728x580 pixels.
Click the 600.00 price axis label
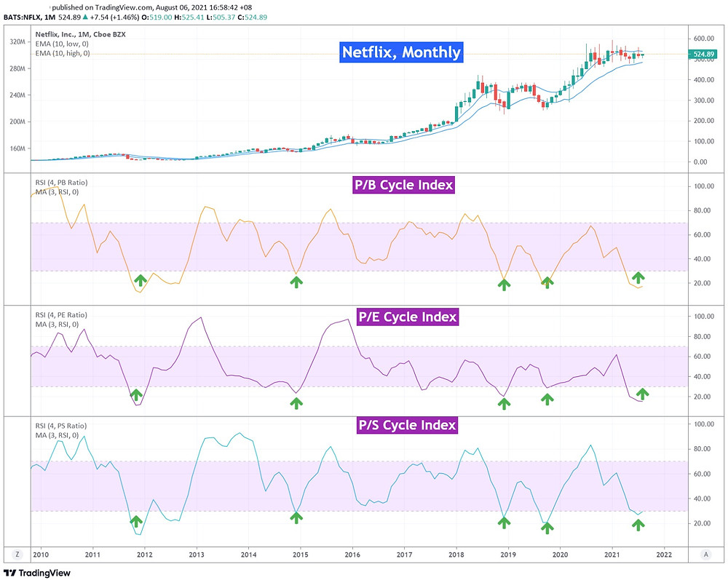point(704,39)
